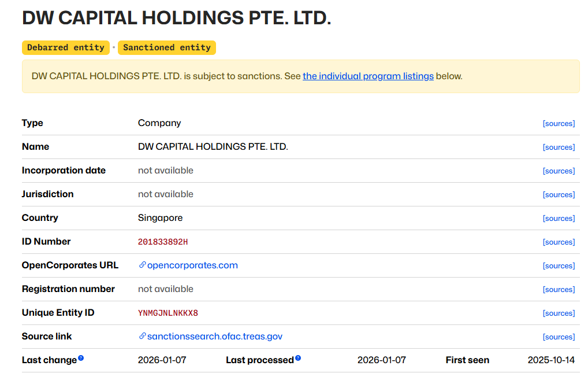This screenshot has width=588, height=384.
Task: View sources for Unique Entity ID
Action: pyautogui.click(x=559, y=313)
